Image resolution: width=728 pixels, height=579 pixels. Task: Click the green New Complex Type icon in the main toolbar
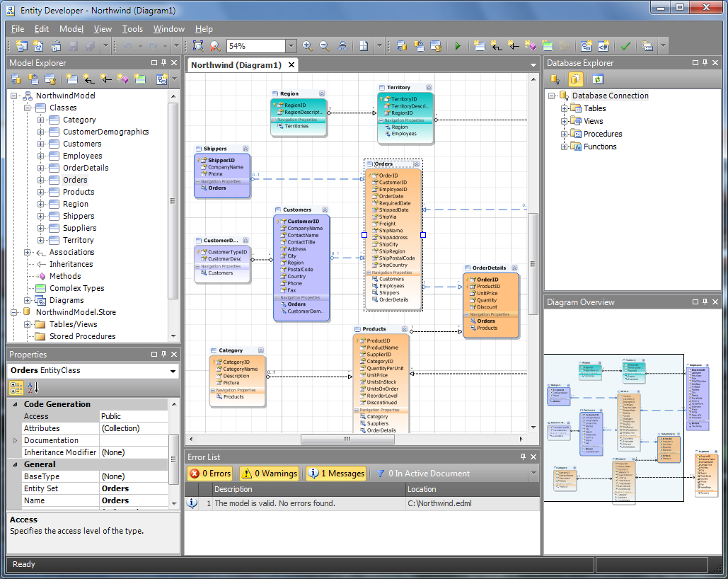pos(548,46)
